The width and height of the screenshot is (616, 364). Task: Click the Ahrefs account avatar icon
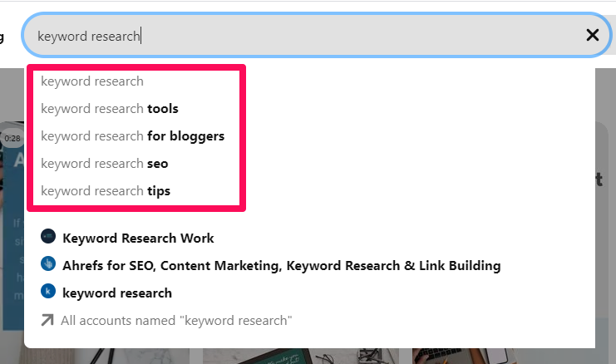click(48, 263)
